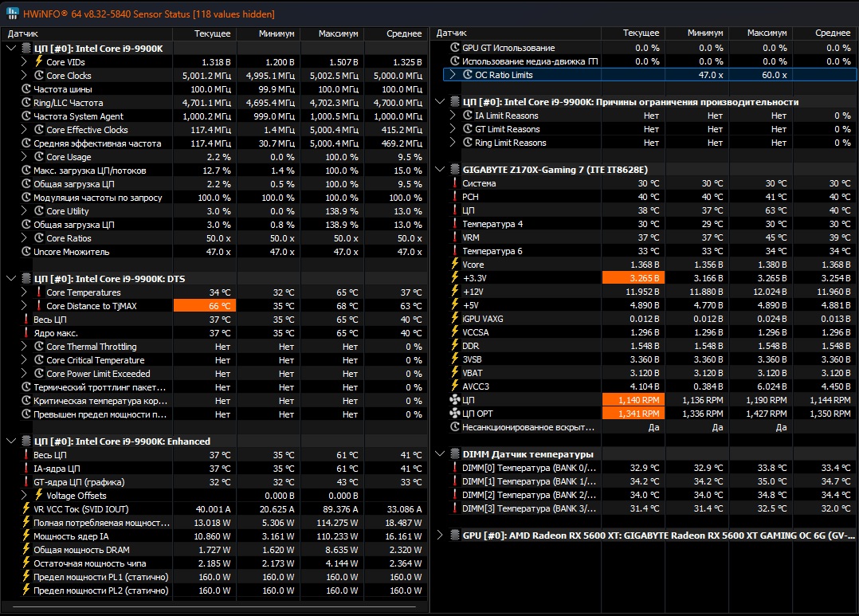Click lightning icon beside +12V
859x616 pixels.
click(455, 292)
